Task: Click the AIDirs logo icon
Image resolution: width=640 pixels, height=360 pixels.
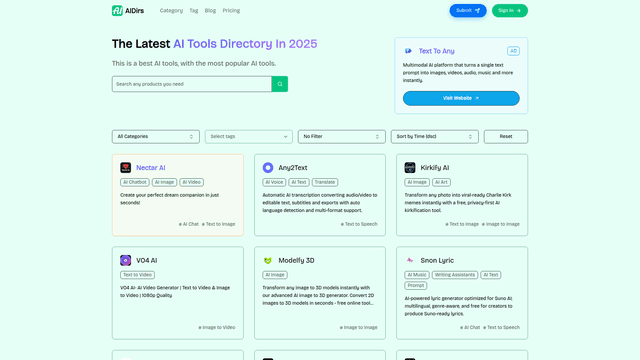Action: pyautogui.click(x=117, y=11)
